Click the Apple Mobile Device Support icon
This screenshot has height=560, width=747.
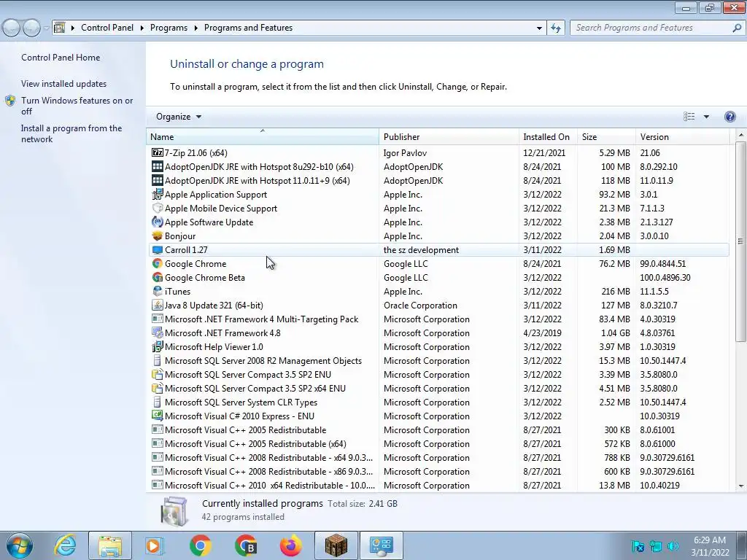click(x=158, y=208)
